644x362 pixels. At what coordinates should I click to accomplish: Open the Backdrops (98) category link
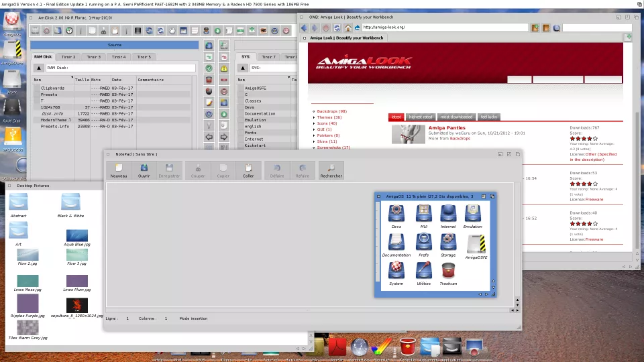coord(331,111)
